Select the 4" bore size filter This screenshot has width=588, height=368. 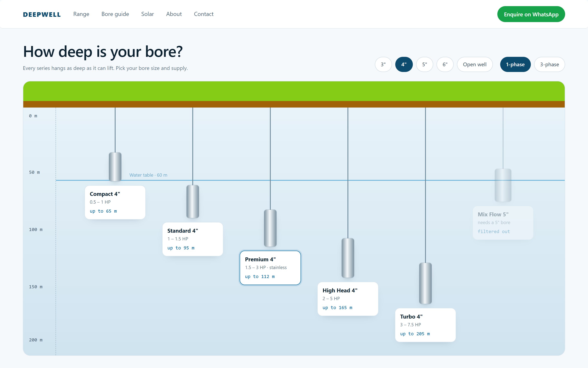click(x=404, y=64)
